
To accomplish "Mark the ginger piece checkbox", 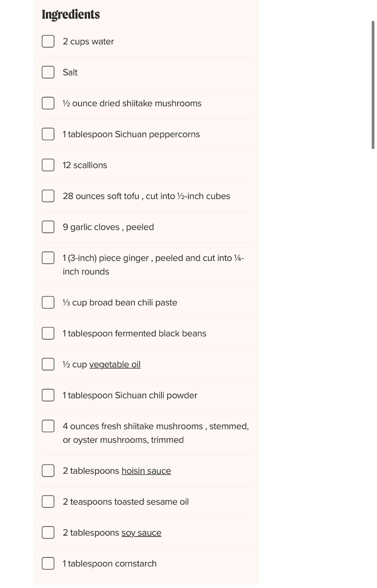I will (48, 258).
